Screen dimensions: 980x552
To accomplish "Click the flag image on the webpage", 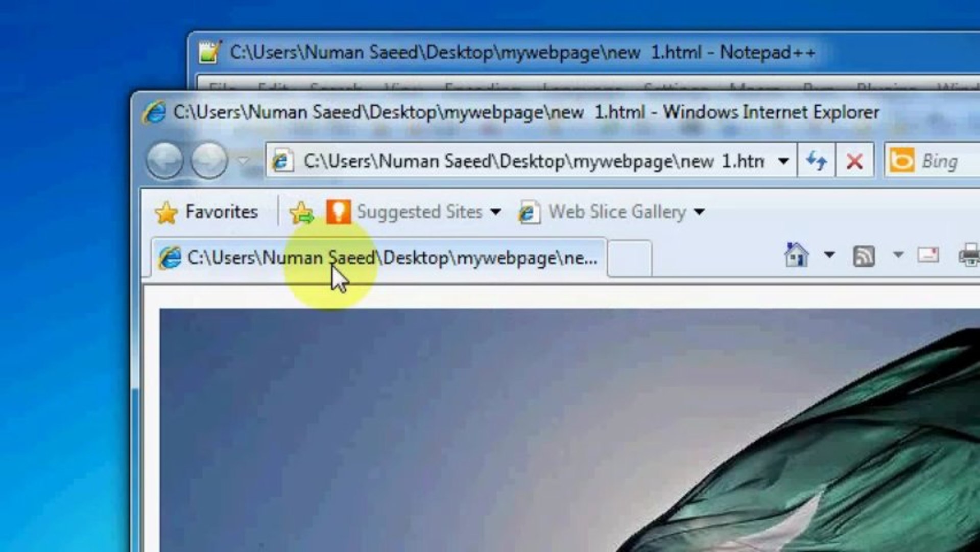I will click(569, 430).
